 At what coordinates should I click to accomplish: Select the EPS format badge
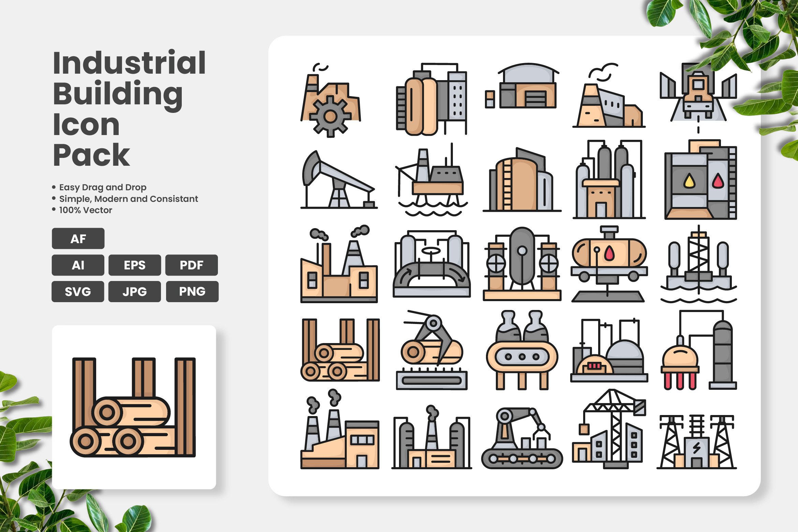(x=135, y=265)
